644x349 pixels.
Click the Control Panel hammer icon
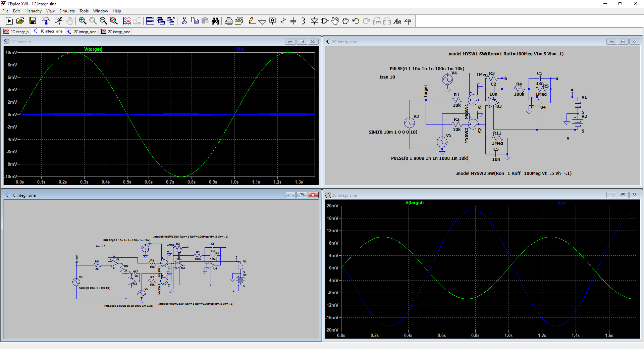click(46, 21)
